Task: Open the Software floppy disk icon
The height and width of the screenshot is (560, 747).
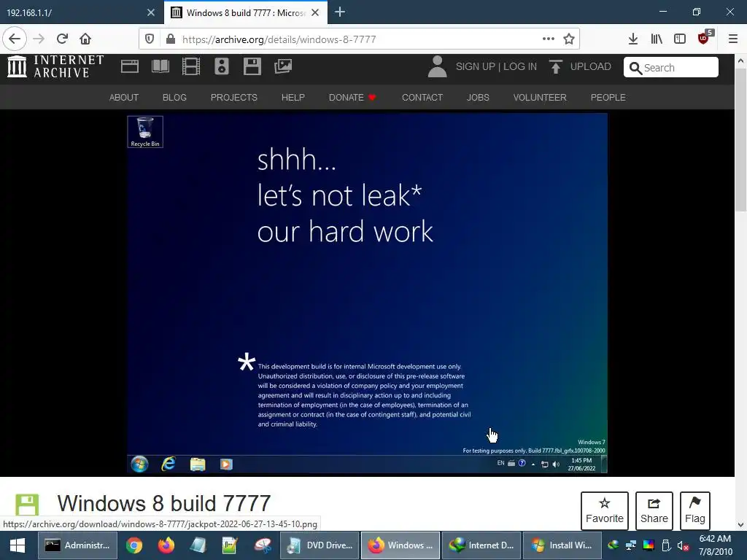Action: 252,66
